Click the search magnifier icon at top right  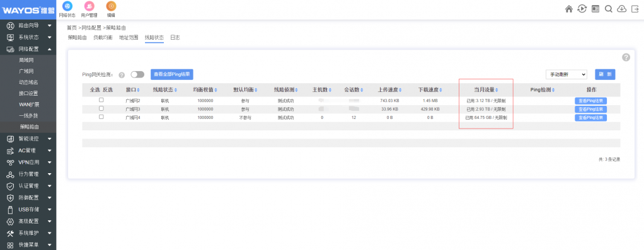click(609, 9)
